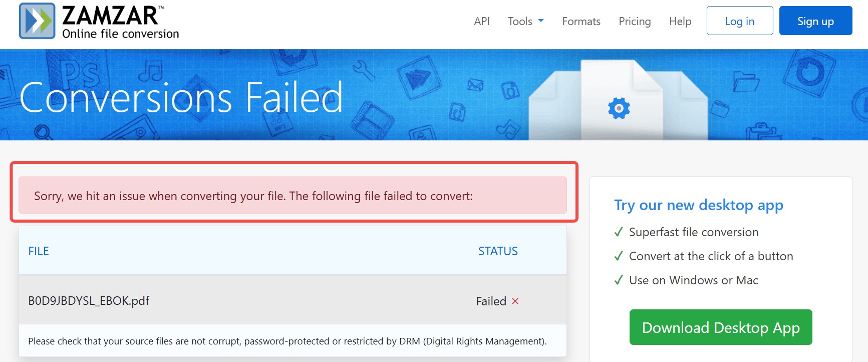The height and width of the screenshot is (362, 868).
Task: Click the red X next to Failed status
Action: (x=516, y=301)
